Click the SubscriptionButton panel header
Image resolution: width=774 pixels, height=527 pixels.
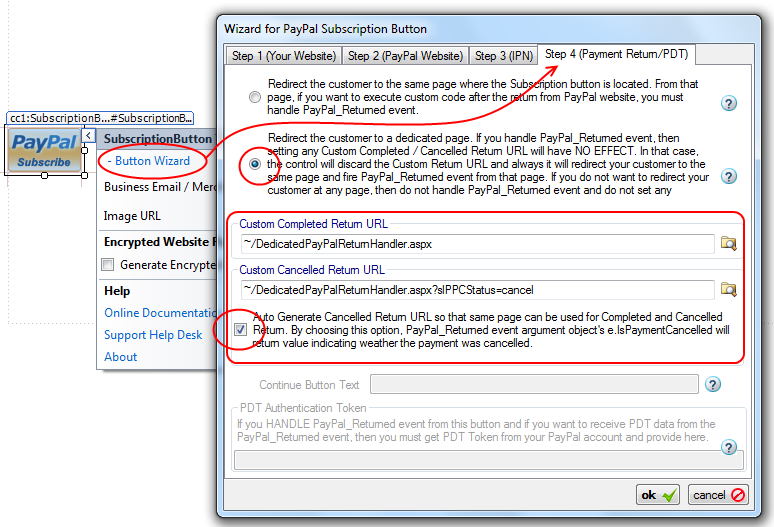(157, 139)
